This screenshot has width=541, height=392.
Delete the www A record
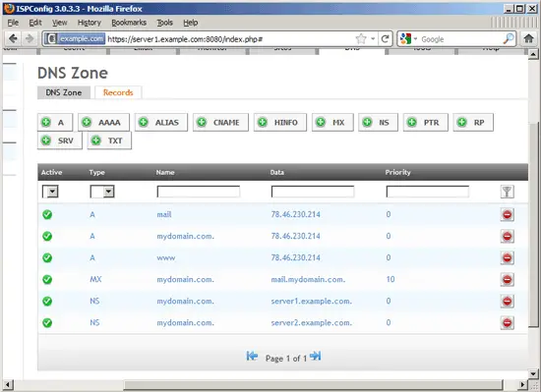point(507,257)
